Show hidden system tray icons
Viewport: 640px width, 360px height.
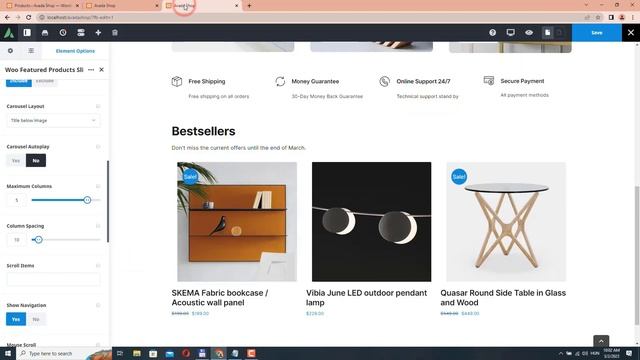(561, 353)
